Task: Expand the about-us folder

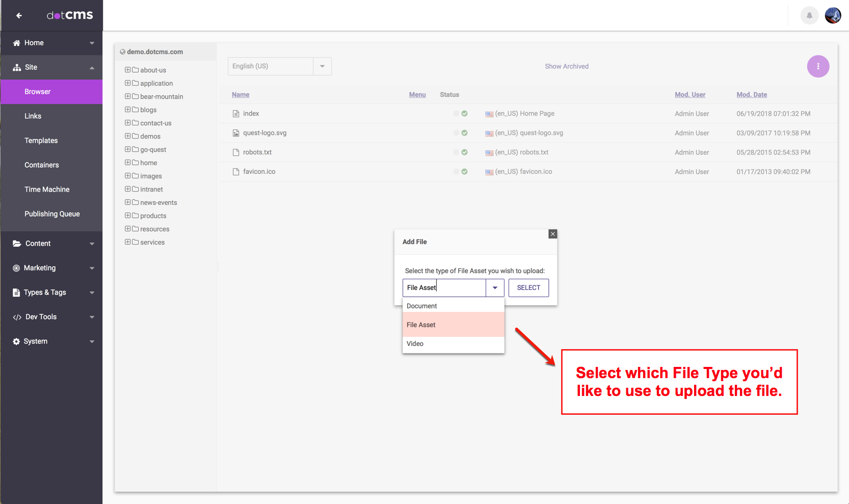Action: [128, 70]
